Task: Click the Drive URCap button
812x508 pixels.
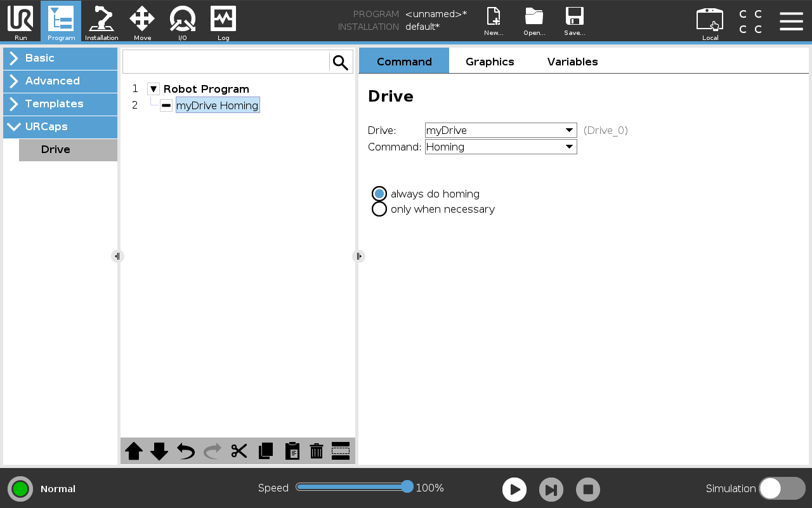Action: [68, 150]
